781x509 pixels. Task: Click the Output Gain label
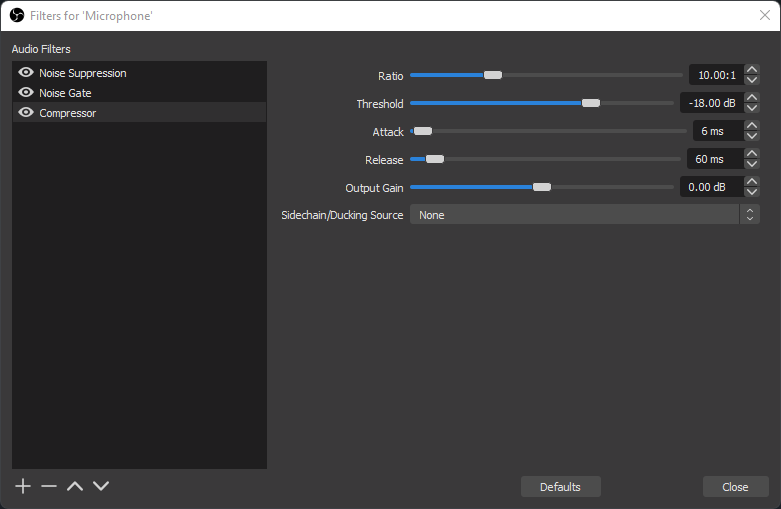point(374,188)
